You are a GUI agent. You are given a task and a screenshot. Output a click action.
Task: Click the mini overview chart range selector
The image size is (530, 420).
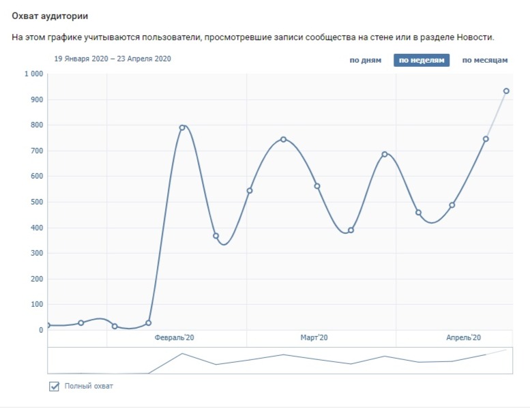280,361
